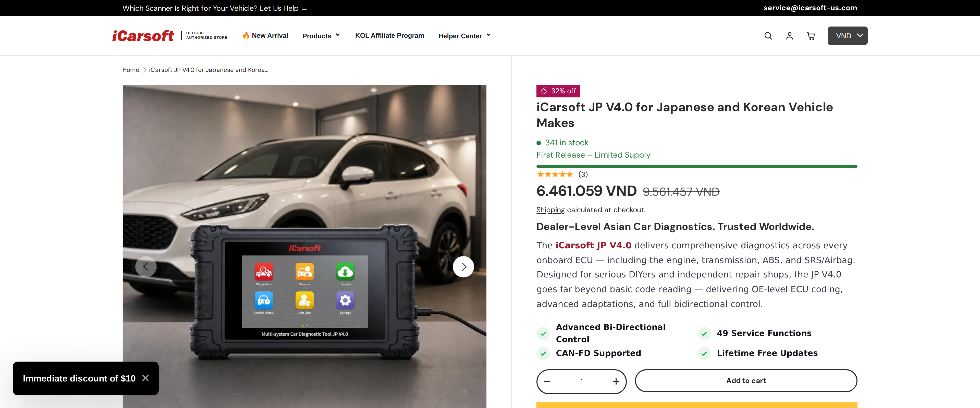Click 'CAN-FD Supported' feature
Image resolution: width=980 pixels, height=408 pixels.
point(598,353)
